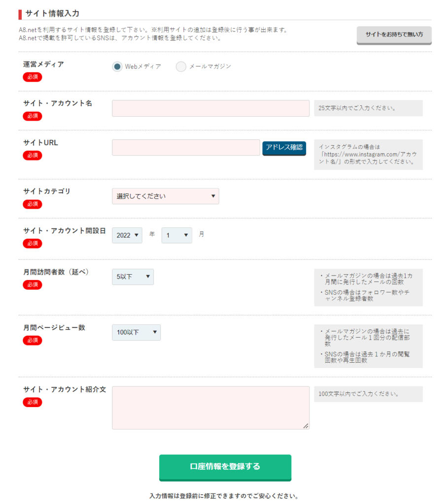The height and width of the screenshot is (504, 441).
Task: Click the アドレス確認 button
Action: [284, 148]
